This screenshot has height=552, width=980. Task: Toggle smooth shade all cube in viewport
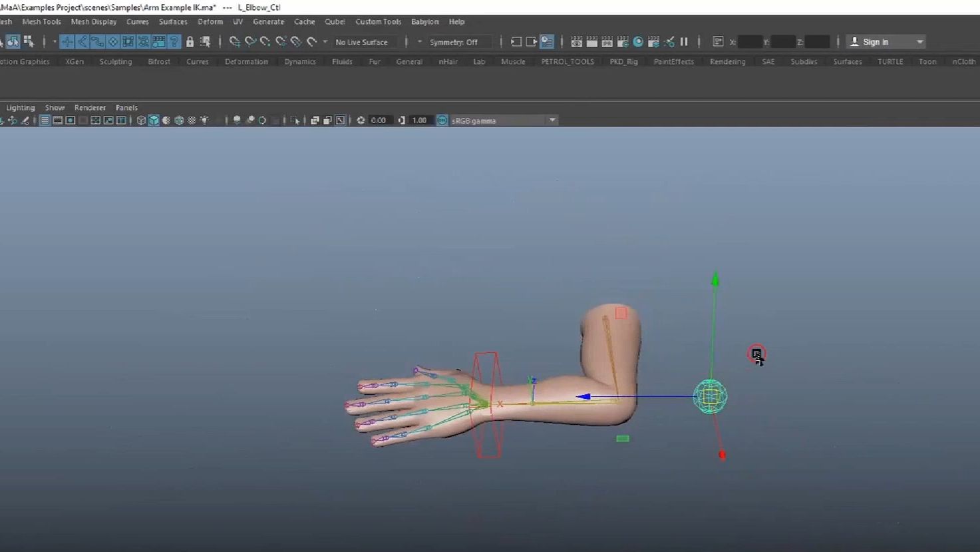154,121
